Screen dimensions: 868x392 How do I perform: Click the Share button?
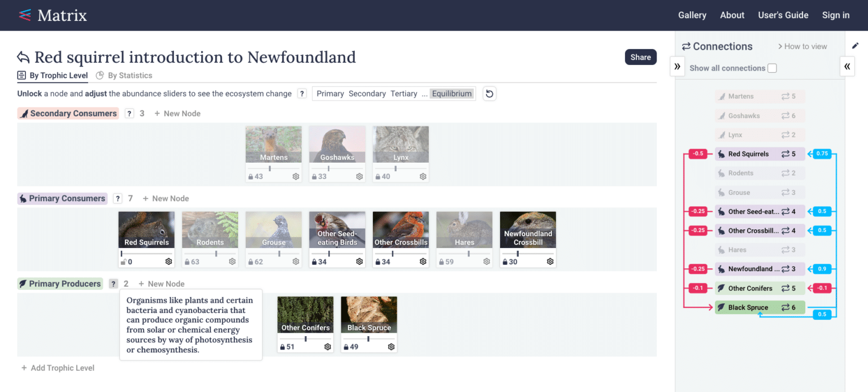tap(640, 57)
